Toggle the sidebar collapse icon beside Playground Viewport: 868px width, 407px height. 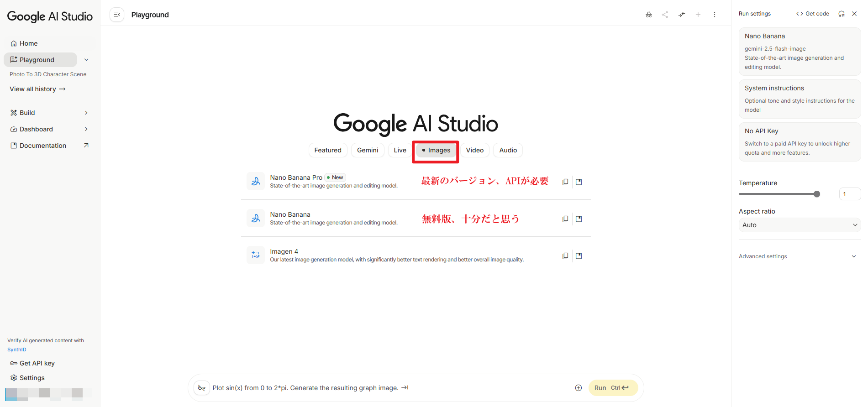[117, 15]
